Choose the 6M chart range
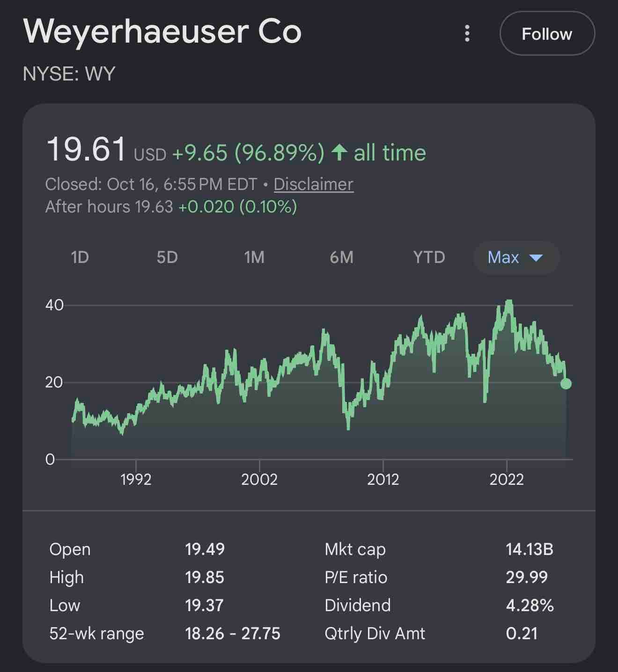 (341, 257)
